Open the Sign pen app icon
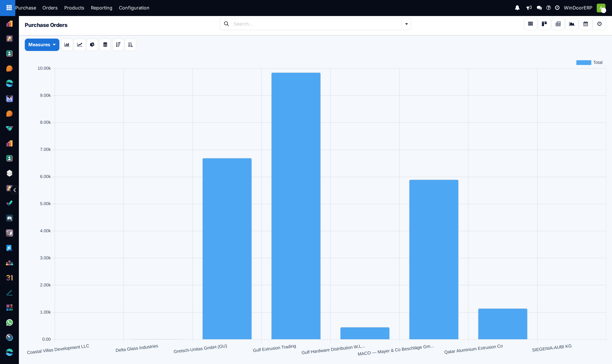 (x=9, y=293)
